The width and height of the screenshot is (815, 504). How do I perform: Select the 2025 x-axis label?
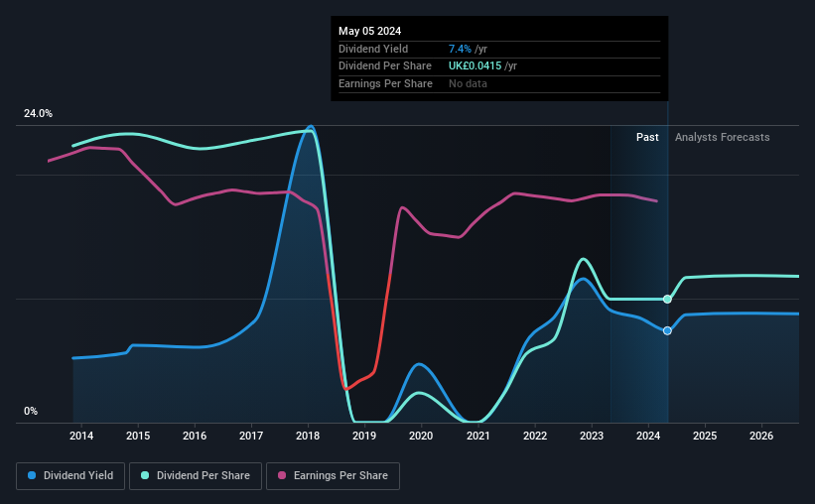point(705,436)
